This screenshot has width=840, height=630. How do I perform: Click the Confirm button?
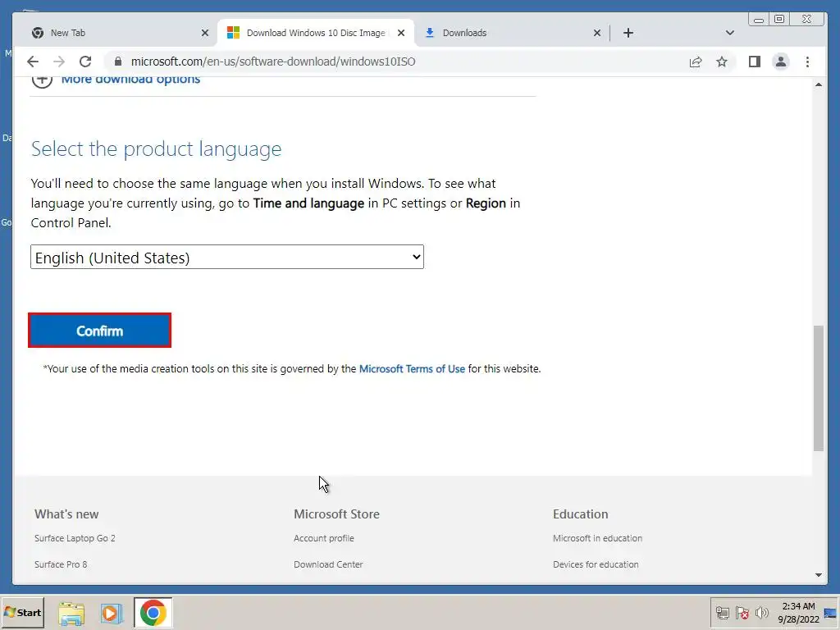[99, 331]
